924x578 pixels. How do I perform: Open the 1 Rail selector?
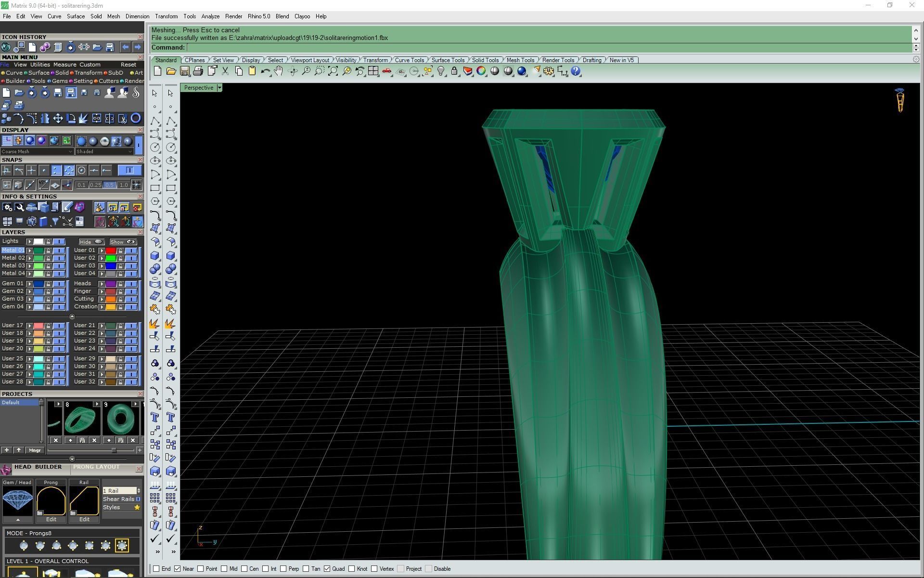coord(121,490)
